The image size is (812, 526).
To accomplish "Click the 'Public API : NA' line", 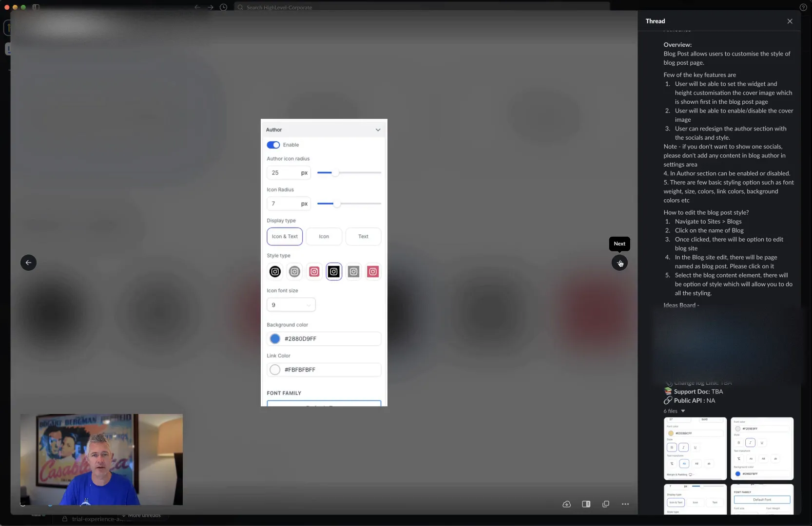I will coord(695,401).
